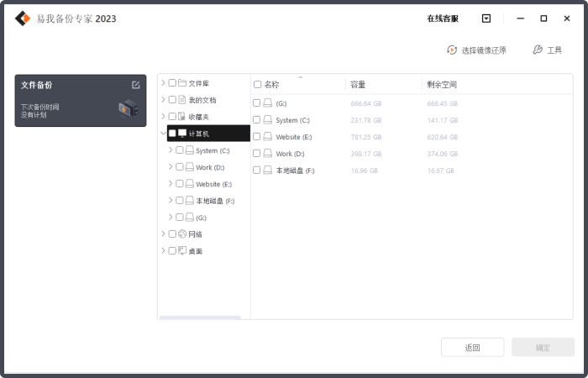
Task: Click the 桌面 desktop icon in tree
Action: [x=182, y=251]
